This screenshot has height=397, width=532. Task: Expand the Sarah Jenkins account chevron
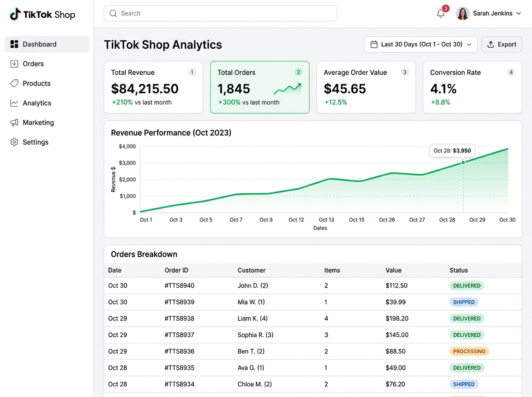(x=518, y=13)
